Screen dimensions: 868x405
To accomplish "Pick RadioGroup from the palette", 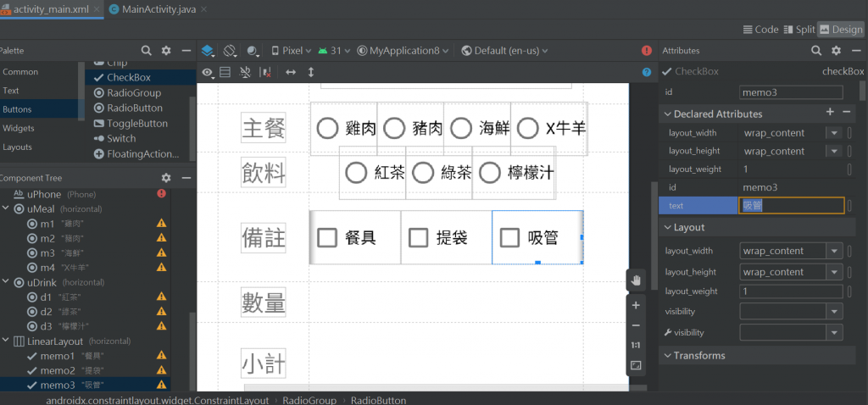I will tap(134, 92).
